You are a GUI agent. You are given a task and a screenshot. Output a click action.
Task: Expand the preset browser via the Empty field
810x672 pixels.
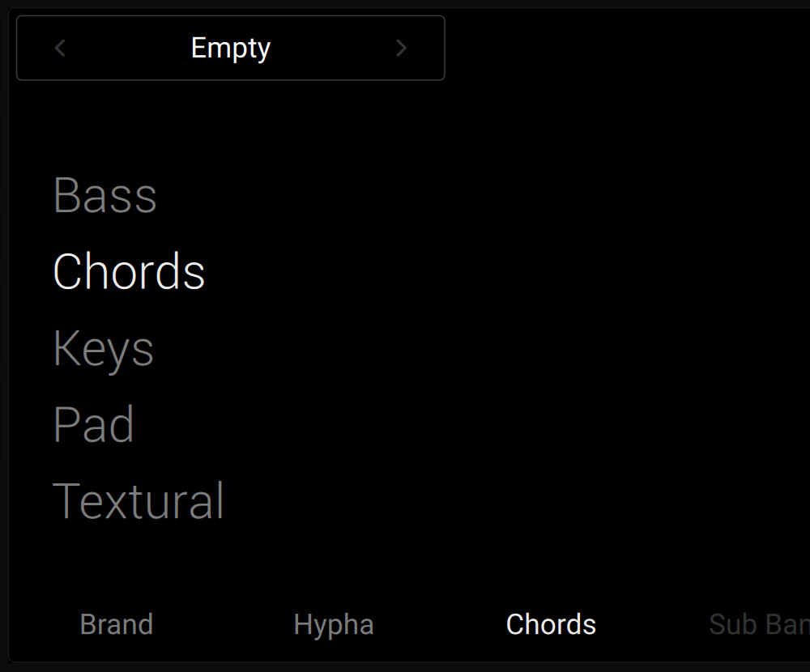[x=230, y=48]
